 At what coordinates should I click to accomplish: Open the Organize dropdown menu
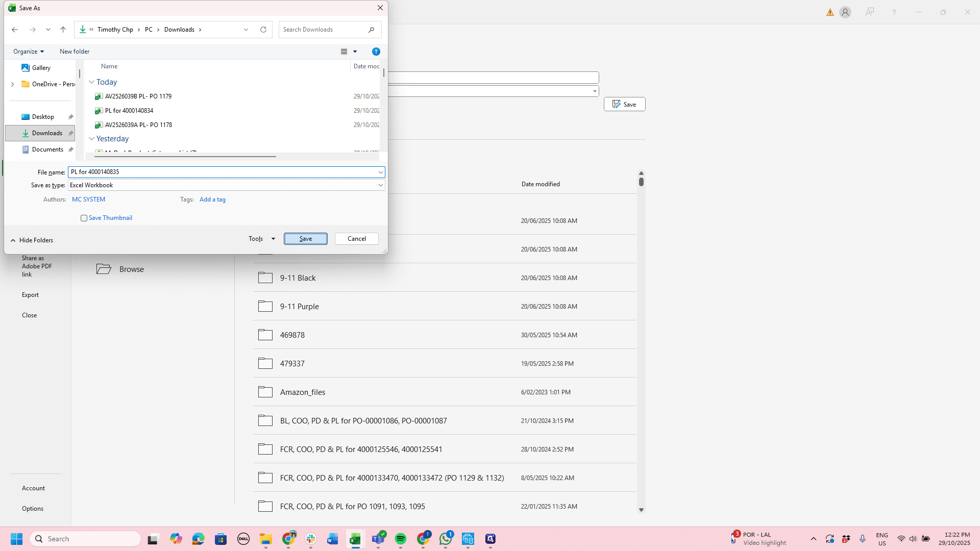[29, 52]
